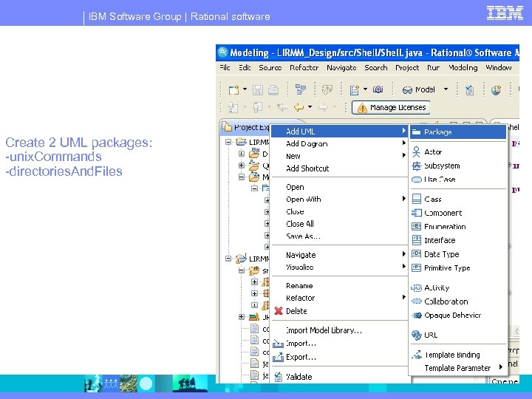This screenshot has height=399, width=532.
Task: Click the Primitive Type icon
Action: 416,267
